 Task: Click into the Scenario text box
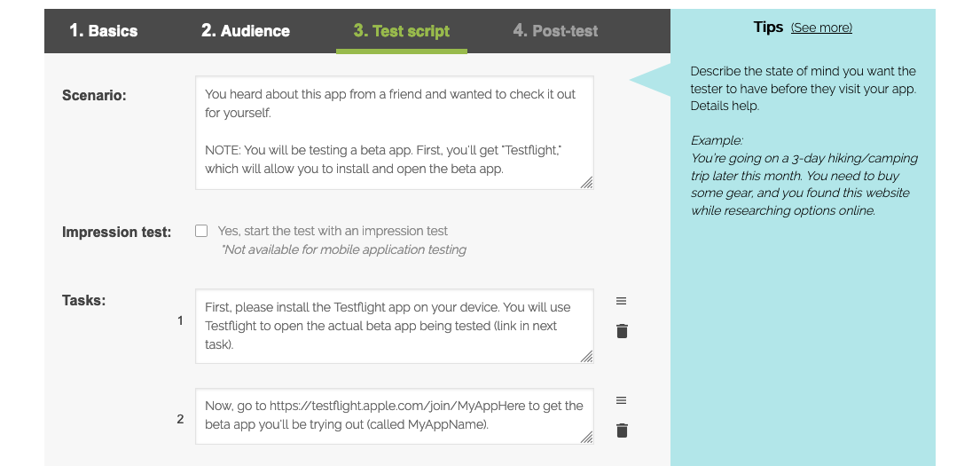coord(395,132)
